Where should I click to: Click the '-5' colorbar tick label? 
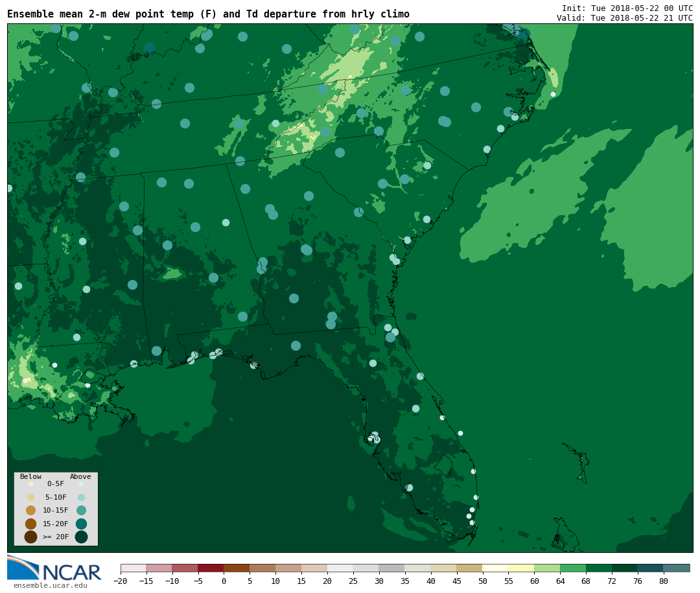point(198,581)
